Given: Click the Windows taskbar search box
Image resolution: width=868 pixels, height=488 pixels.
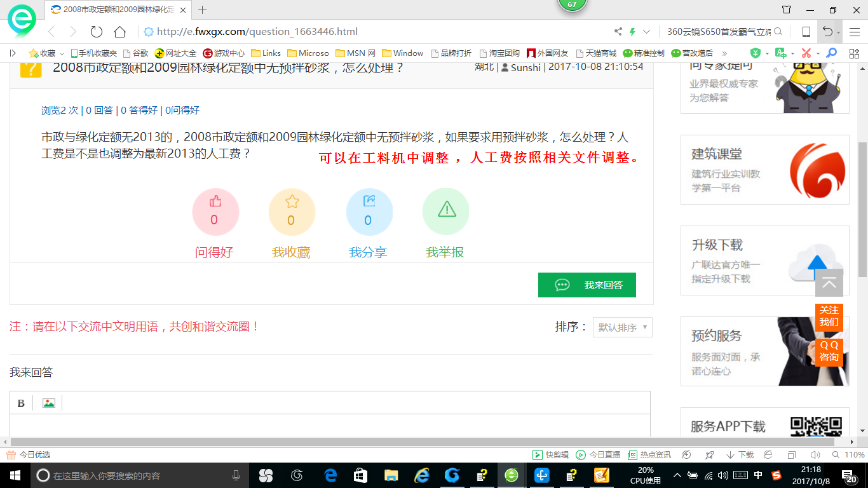Looking at the screenshot, I should (140, 475).
